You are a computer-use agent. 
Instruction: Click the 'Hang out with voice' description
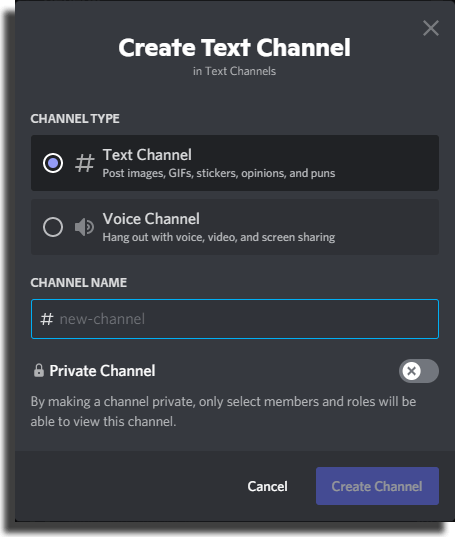[219, 237]
